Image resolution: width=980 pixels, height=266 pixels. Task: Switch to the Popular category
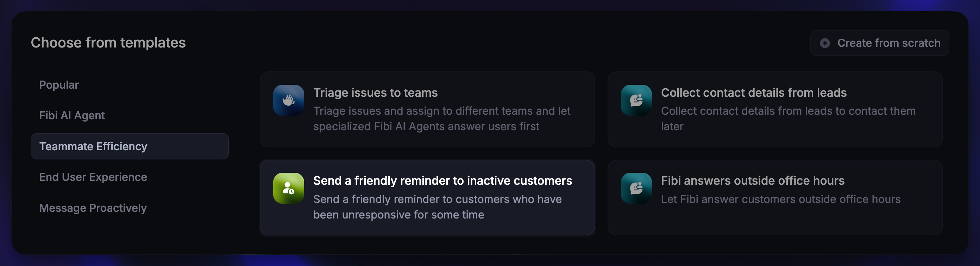[x=59, y=85]
